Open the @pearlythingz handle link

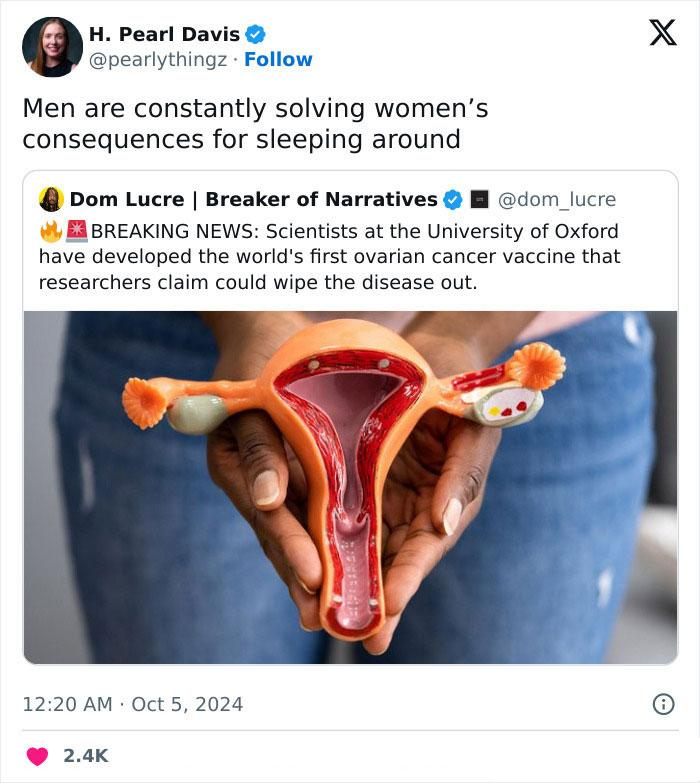158,60
